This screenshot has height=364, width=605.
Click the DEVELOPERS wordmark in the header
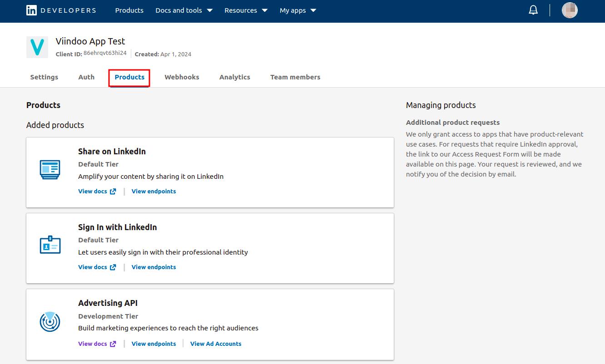[68, 10]
